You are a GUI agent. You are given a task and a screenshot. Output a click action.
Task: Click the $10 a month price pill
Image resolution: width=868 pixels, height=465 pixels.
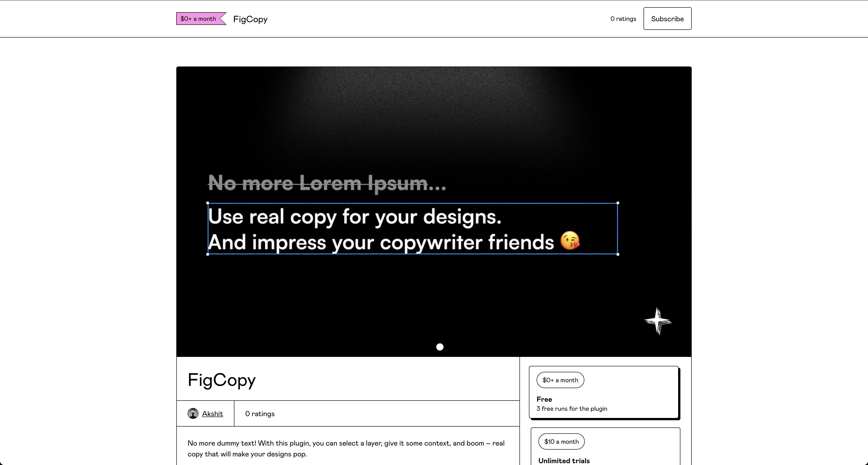tap(561, 441)
